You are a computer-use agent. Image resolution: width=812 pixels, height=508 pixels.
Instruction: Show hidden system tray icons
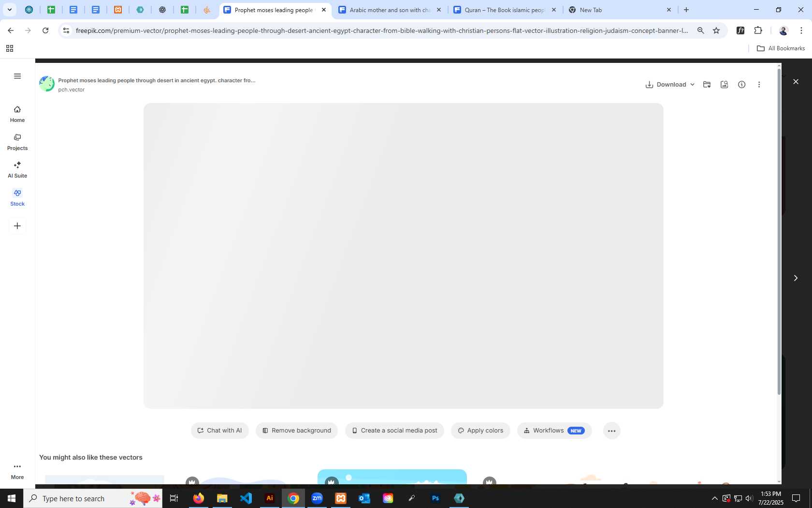point(715,498)
